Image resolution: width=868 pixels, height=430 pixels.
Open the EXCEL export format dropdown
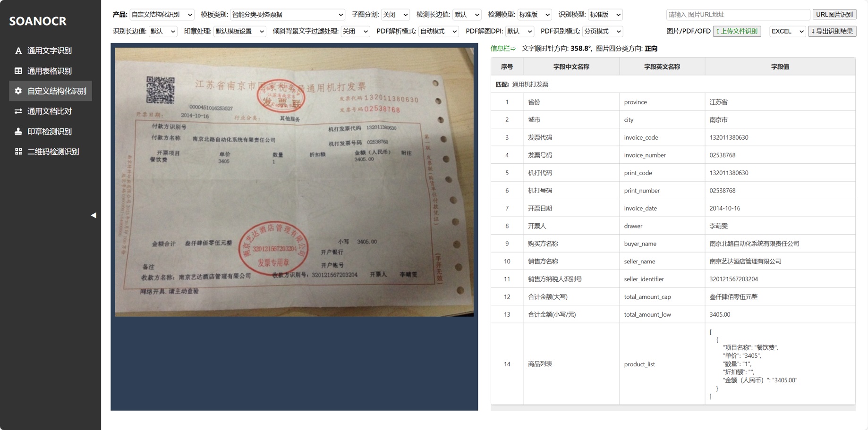[x=787, y=31]
